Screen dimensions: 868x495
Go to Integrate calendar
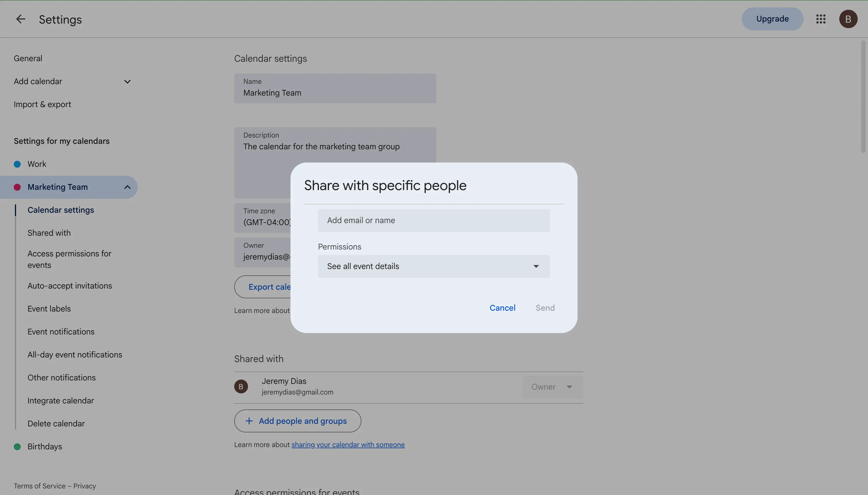[61, 401]
